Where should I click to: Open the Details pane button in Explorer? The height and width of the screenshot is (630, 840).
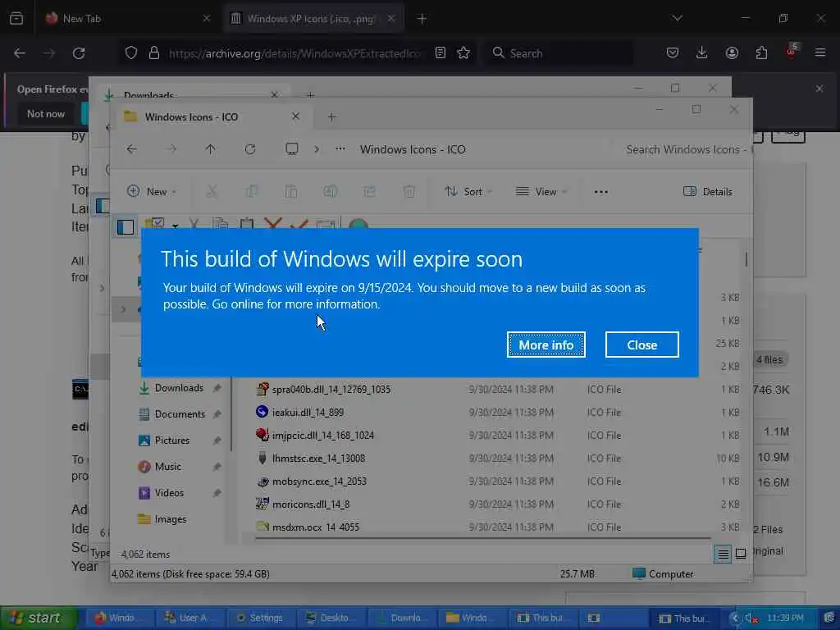click(x=708, y=191)
